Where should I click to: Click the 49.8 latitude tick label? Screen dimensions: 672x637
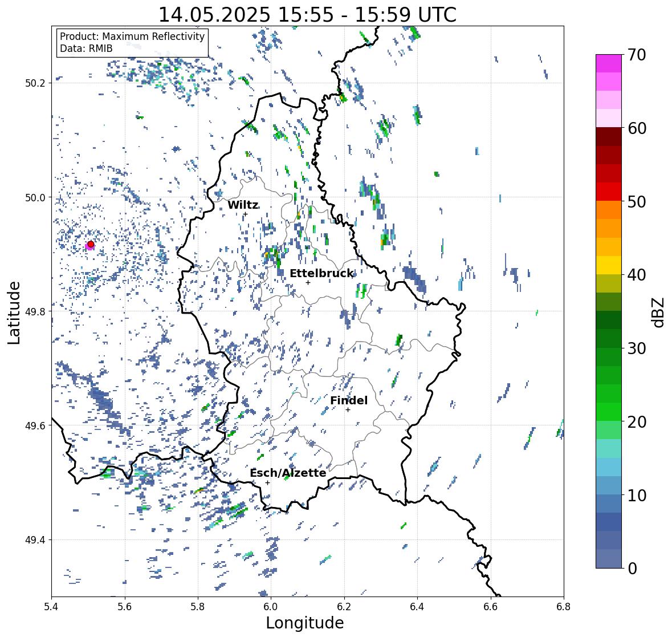click(x=34, y=311)
